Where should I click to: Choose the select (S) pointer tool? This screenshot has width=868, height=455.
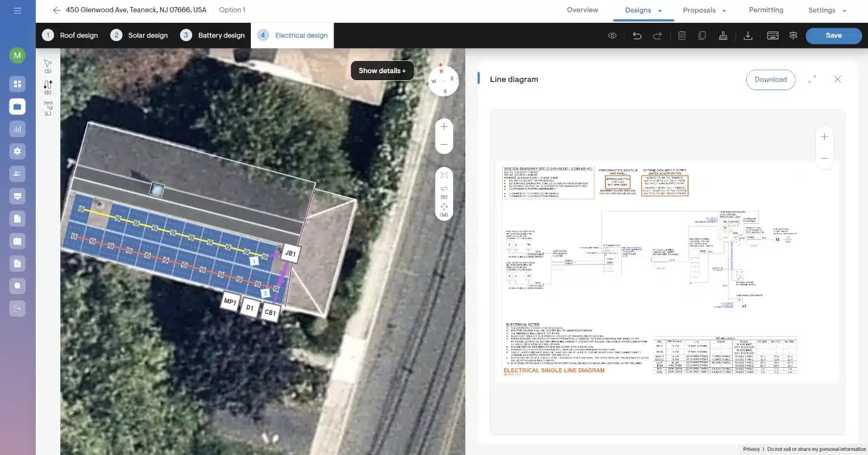(48, 65)
